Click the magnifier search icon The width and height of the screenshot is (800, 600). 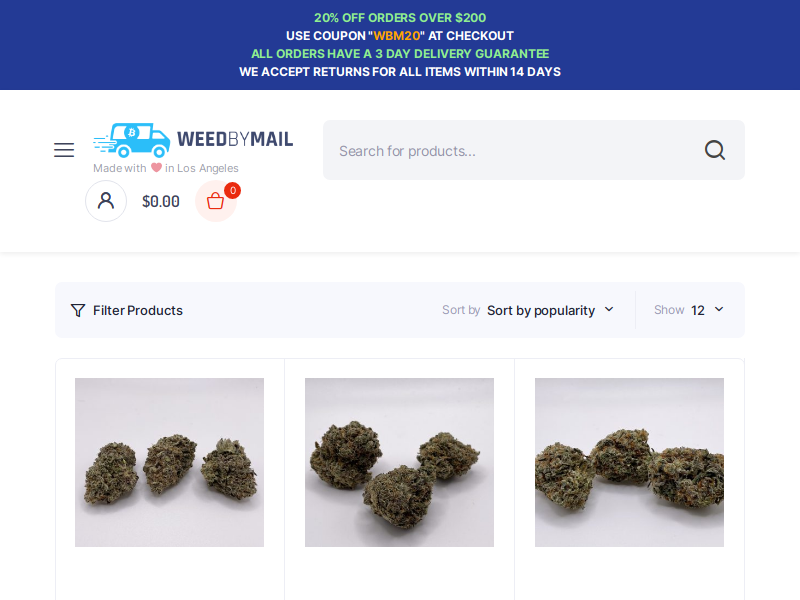pos(714,150)
